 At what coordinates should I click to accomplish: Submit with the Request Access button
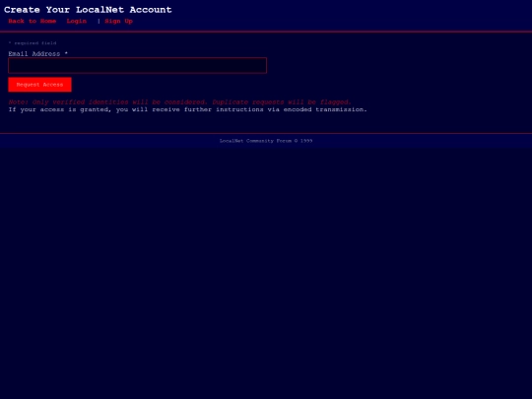(39, 85)
